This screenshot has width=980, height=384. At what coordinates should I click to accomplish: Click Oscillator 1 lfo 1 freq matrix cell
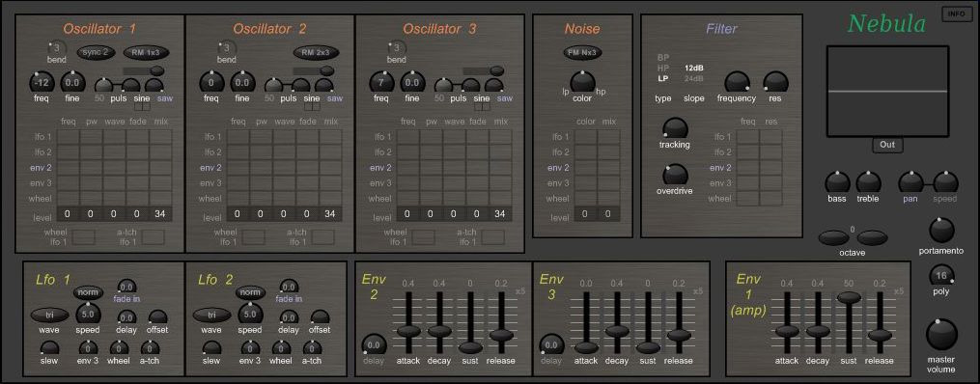coord(69,137)
